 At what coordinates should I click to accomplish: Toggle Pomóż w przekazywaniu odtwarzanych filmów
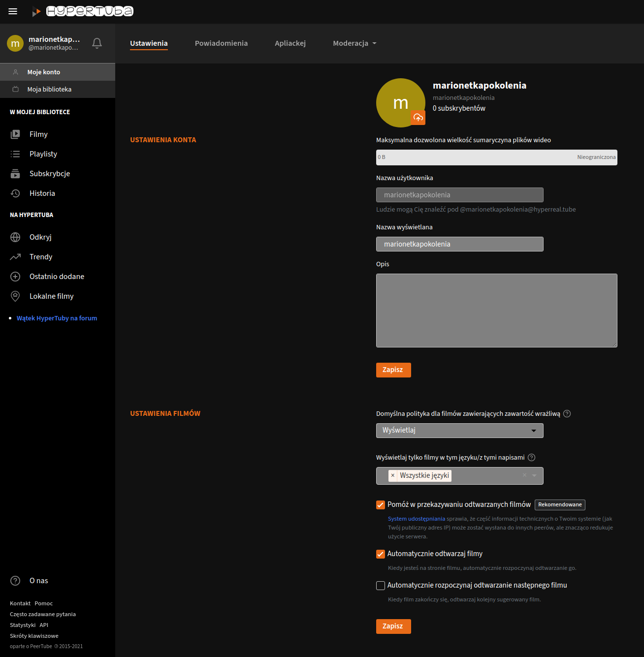[x=381, y=505]
